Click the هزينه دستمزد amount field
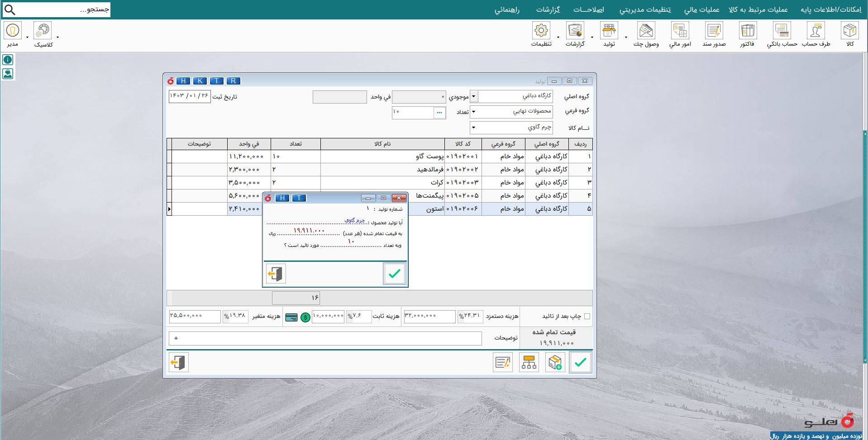Screen dimensions: 868x440 coord(429,317)
